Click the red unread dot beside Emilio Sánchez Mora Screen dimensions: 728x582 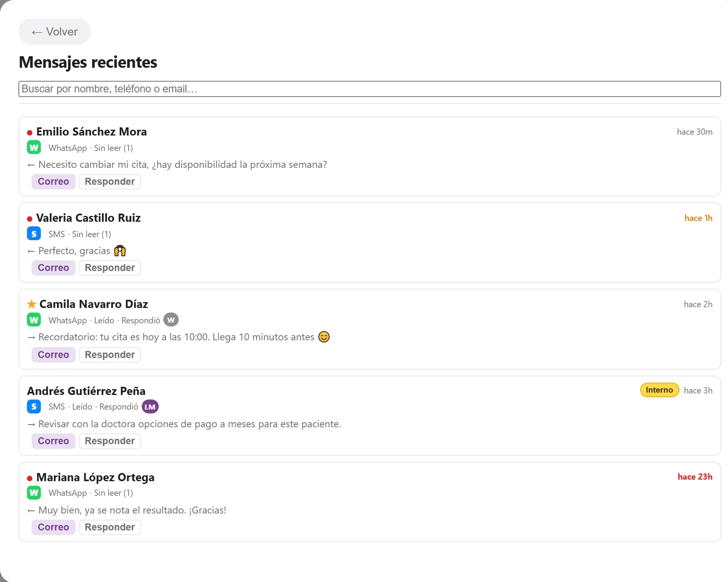point(30,133)
